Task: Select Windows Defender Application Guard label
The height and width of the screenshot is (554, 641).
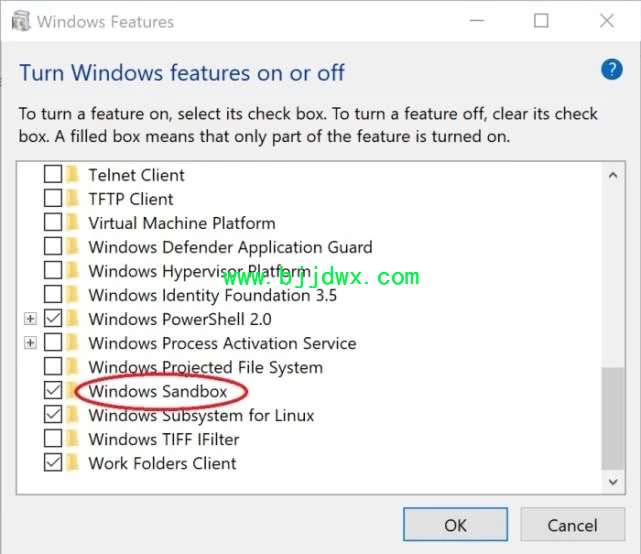Action: (231, 247)
